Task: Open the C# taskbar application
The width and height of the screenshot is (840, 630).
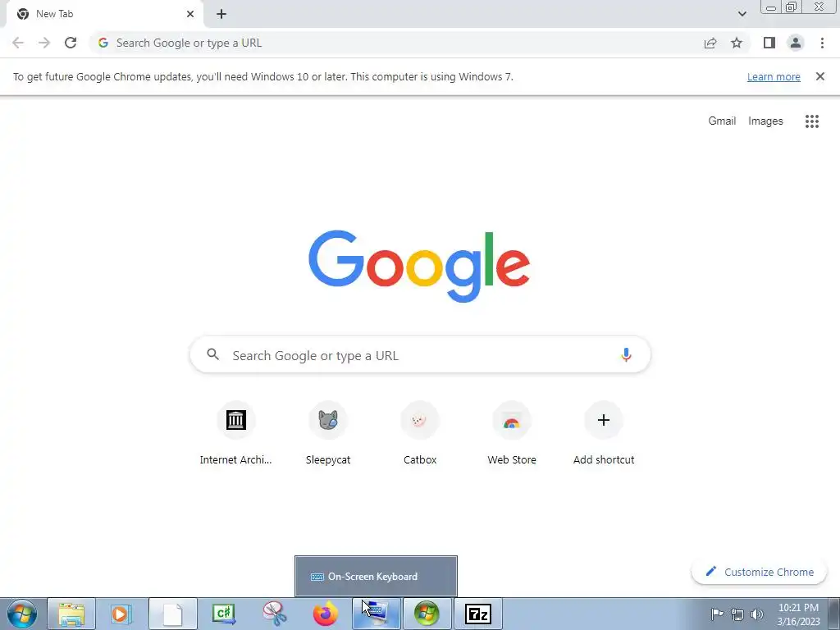Action: tap(223, 614)
